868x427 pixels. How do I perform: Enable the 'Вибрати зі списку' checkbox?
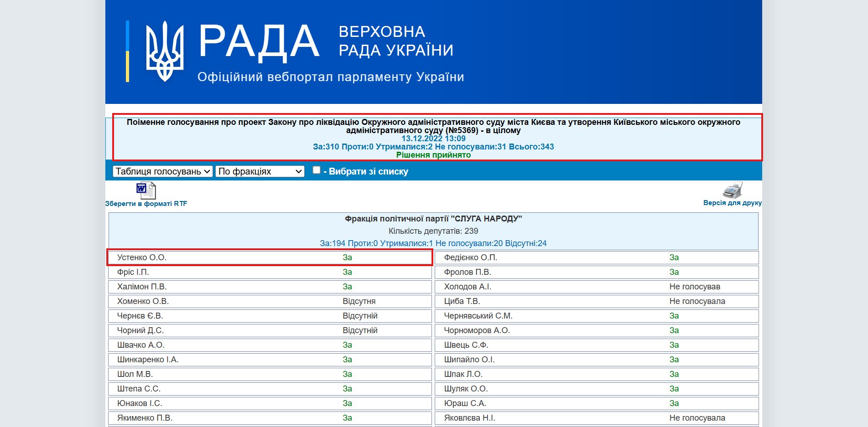[x=317, y=170]
